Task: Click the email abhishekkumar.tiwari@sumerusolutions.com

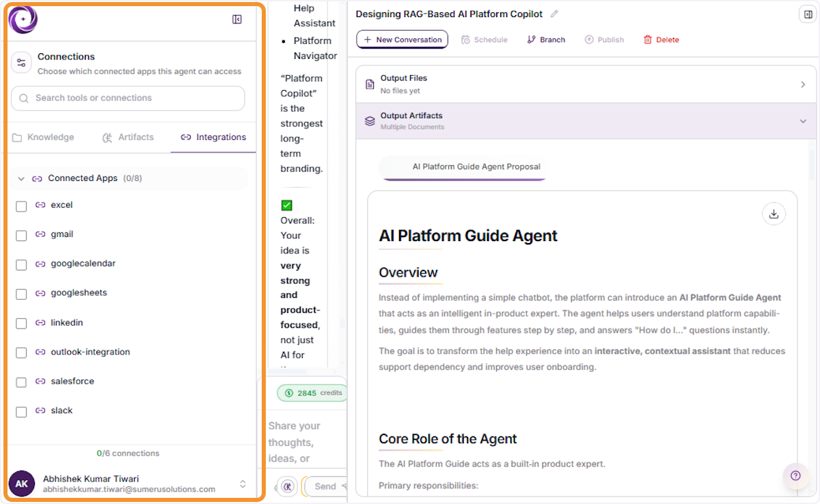Action: click(x=129, y=489)
